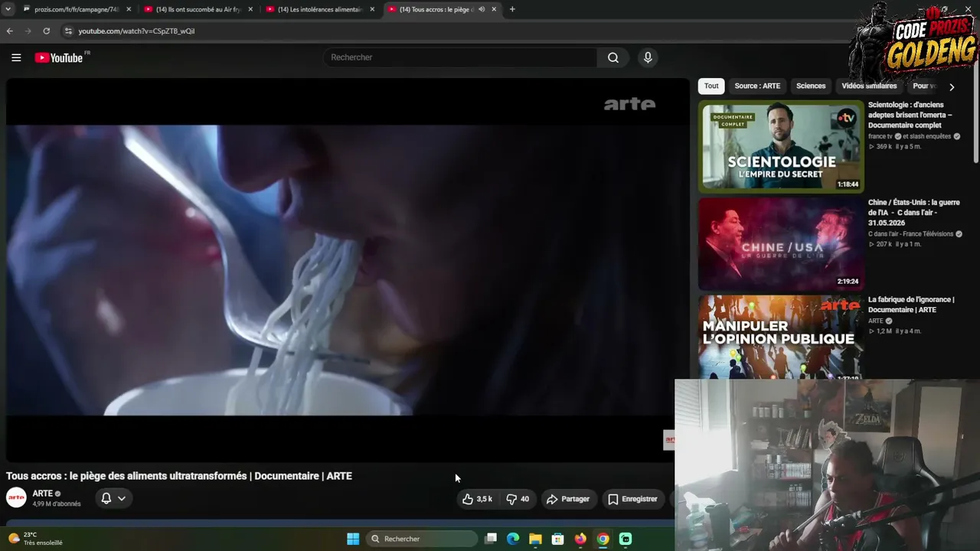Select the 'Vidéos similaires' filter chip

[x=869, y=86]
